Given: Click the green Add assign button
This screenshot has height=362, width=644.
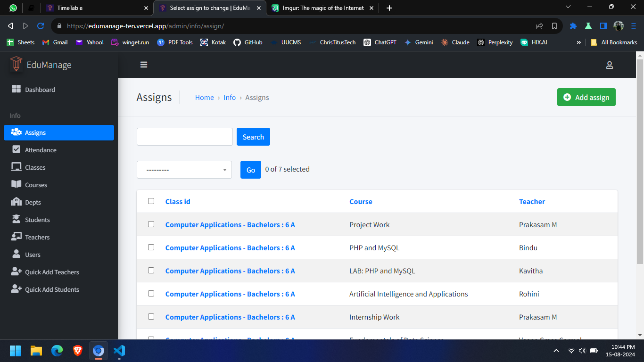Looking at the screenshot, I should point(586,97).
